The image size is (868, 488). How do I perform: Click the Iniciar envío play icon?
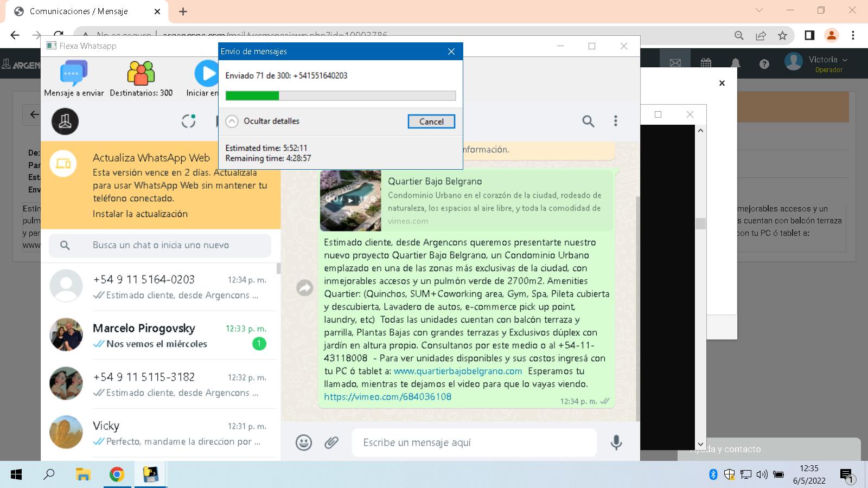click(x=206, y=73)
